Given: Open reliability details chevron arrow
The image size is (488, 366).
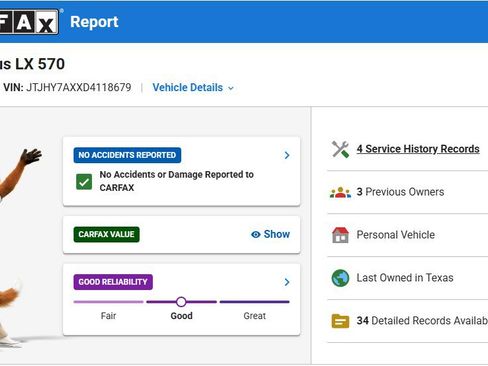Looking at the screenshot, I should pos(287,282).
